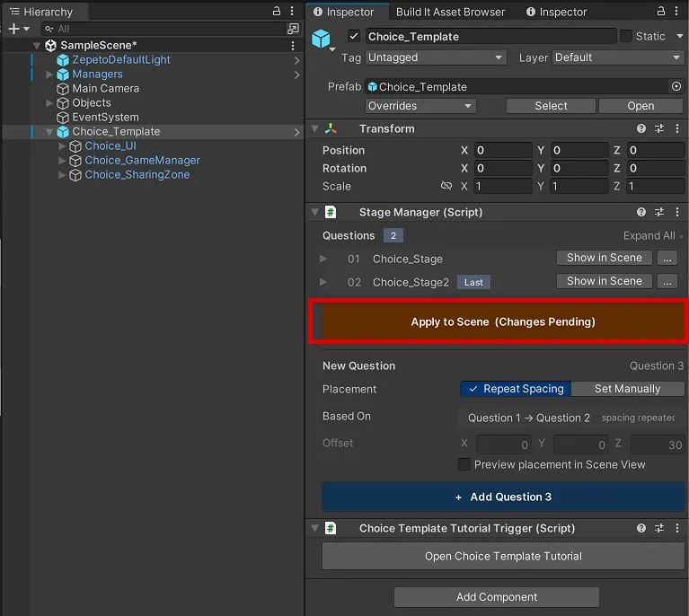Click the Position X value field
Image resolution: width=689 pixels, height=616 pixels.
[x=503, y=150]
